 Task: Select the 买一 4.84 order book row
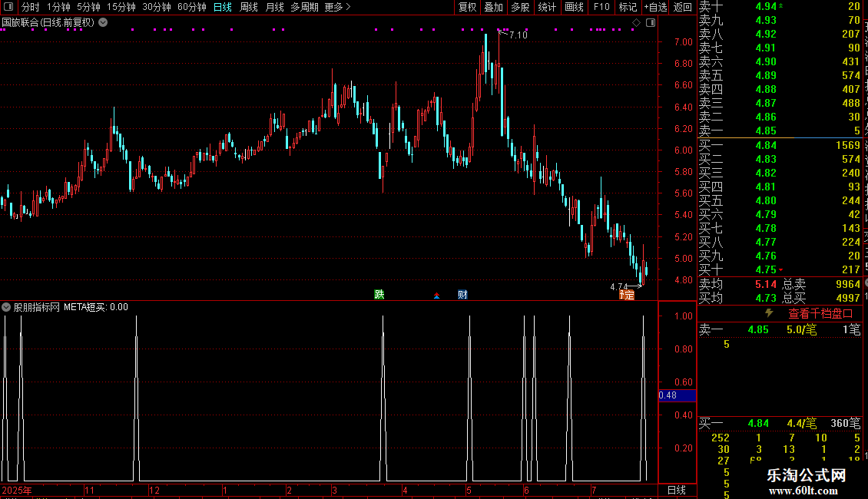[780, 145]
